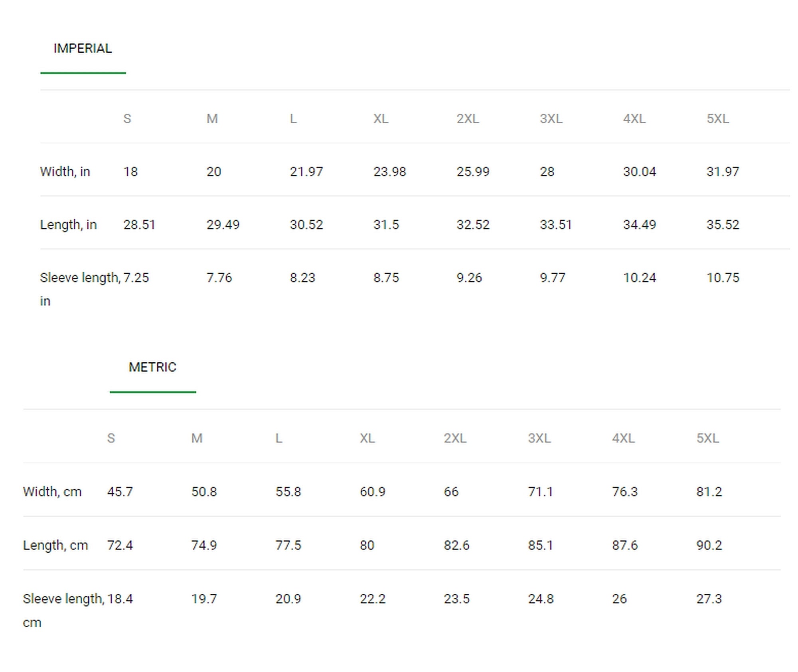
Task: Click the XL header in Imperial table
Action: (x=381, y=119)
